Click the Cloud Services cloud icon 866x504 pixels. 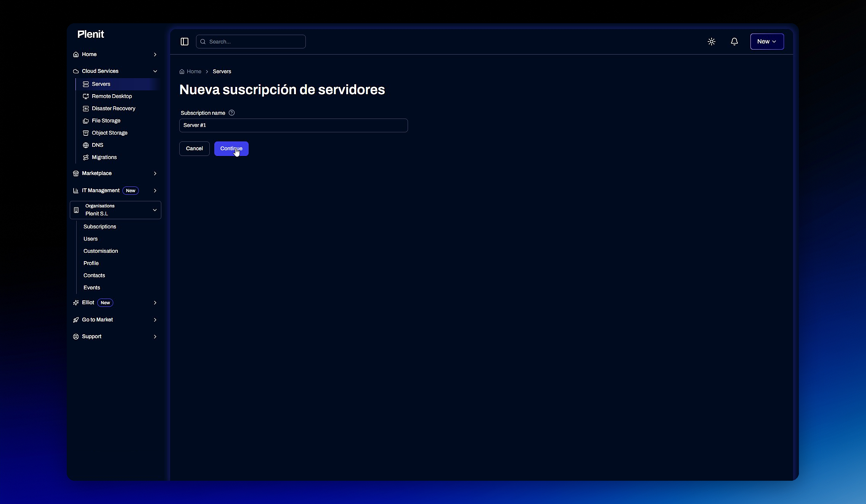pos(76,71)
